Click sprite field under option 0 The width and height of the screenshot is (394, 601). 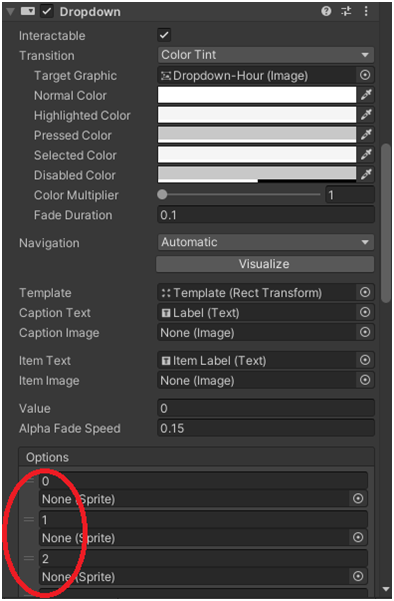point(194,499)
